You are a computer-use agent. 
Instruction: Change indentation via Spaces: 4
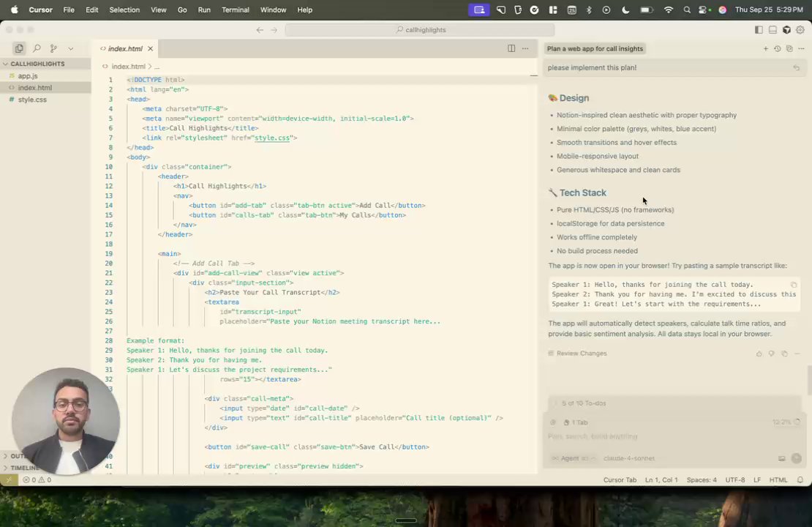[x=702, y=480]
